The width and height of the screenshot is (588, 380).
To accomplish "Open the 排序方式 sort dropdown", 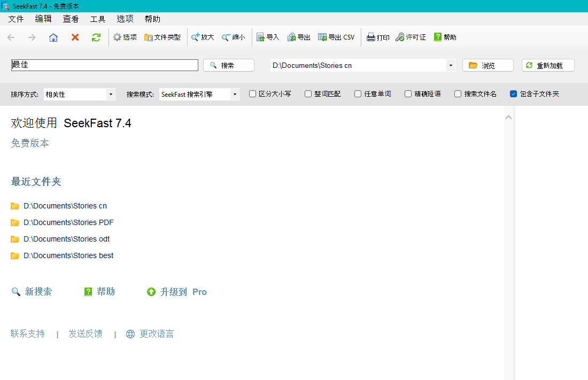I will (x=80, y=94).
